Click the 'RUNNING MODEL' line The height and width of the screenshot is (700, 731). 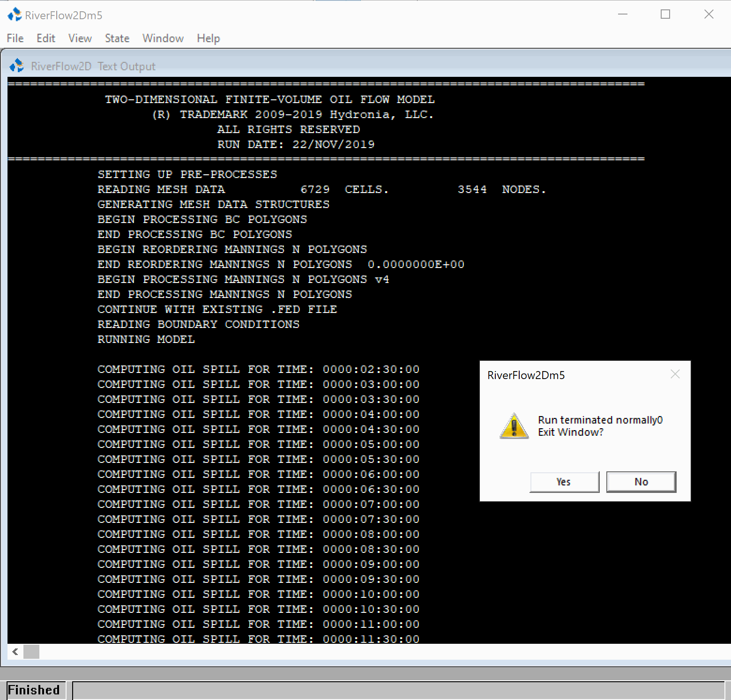(x=146, y=339)
